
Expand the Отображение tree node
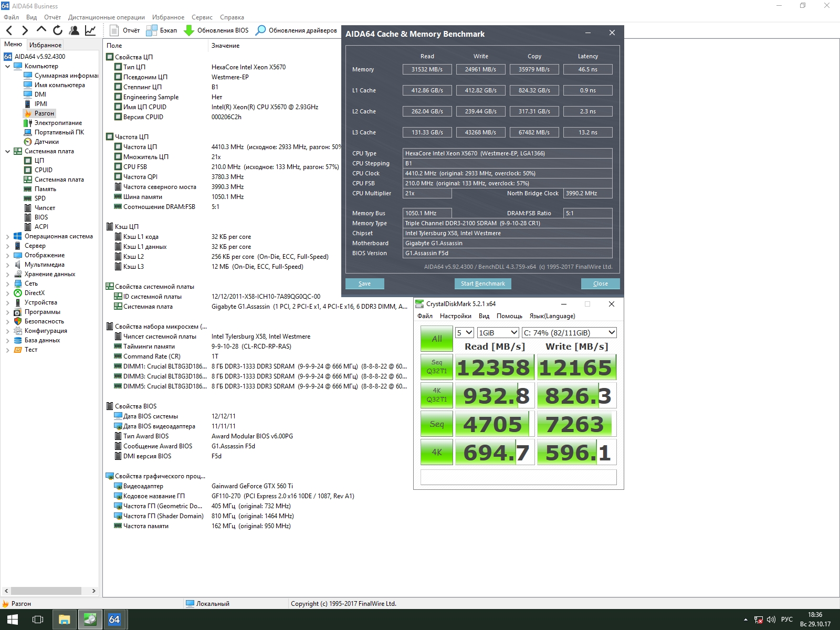pyautogui.click(x=7, y=255)
